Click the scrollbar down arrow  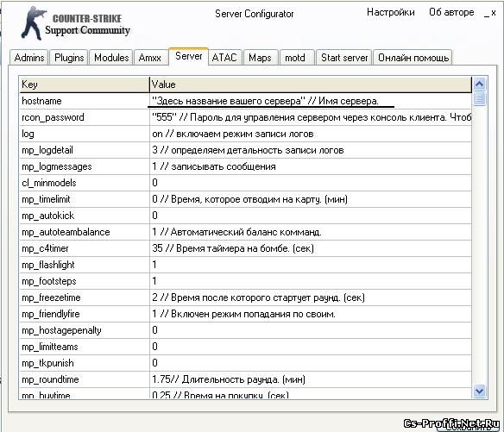tap(479, 391)
